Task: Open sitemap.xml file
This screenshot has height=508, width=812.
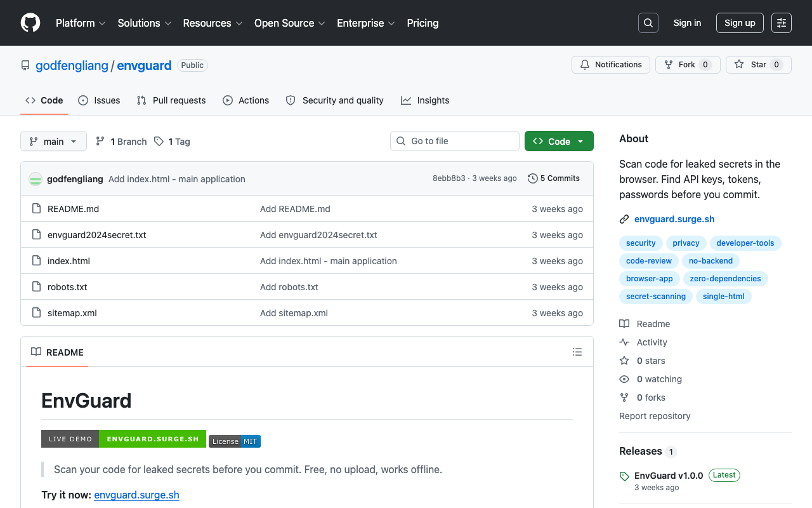Action: click(x=72, y=313)
